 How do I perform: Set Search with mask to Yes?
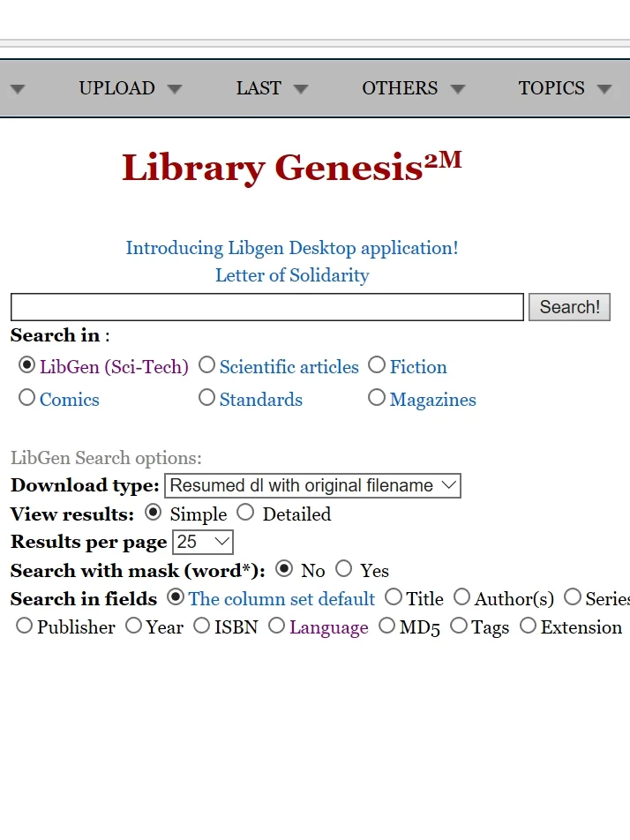coord(344,569)
